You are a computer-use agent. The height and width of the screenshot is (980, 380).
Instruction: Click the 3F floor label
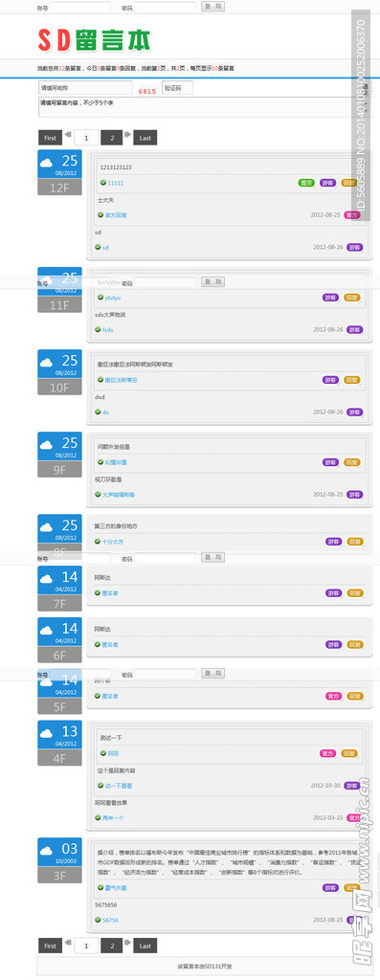pos(59,875)
